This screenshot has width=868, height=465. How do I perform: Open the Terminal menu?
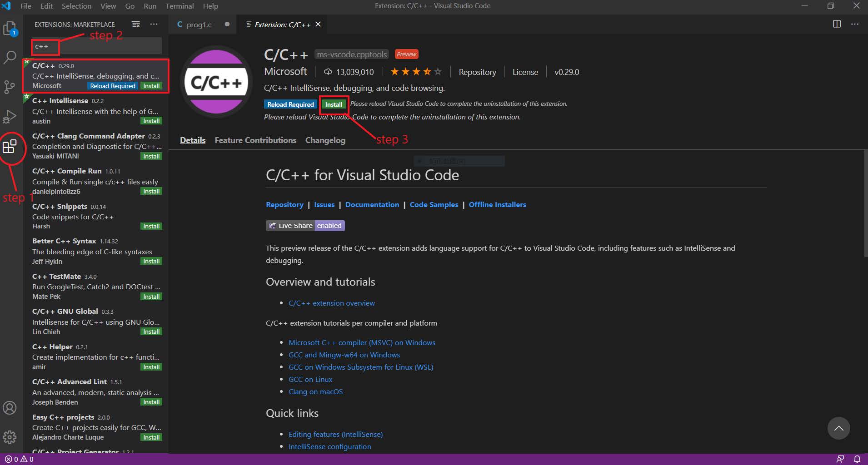(x=180, y=6)
